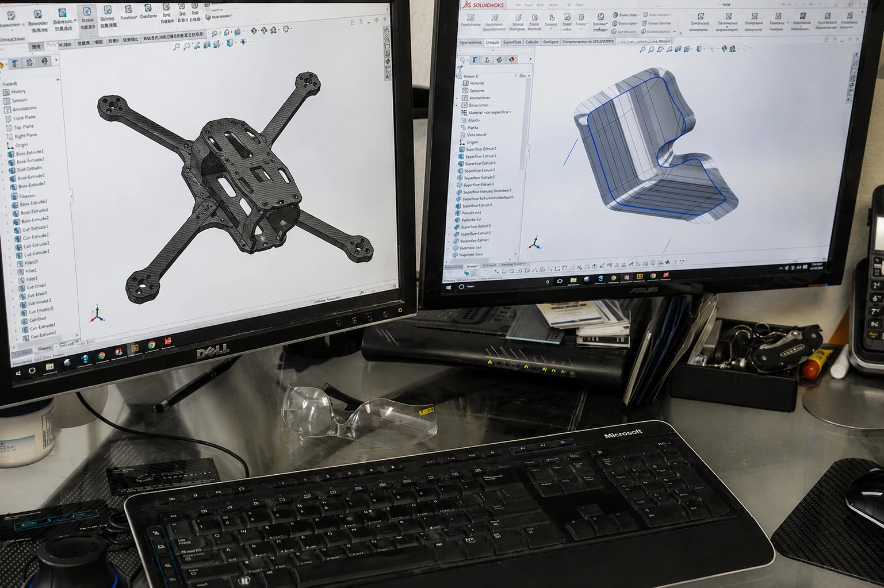Screen dimensions: 884x588
Task: Open DisplayManager tab on right monitor
Action: click(512, 60)
